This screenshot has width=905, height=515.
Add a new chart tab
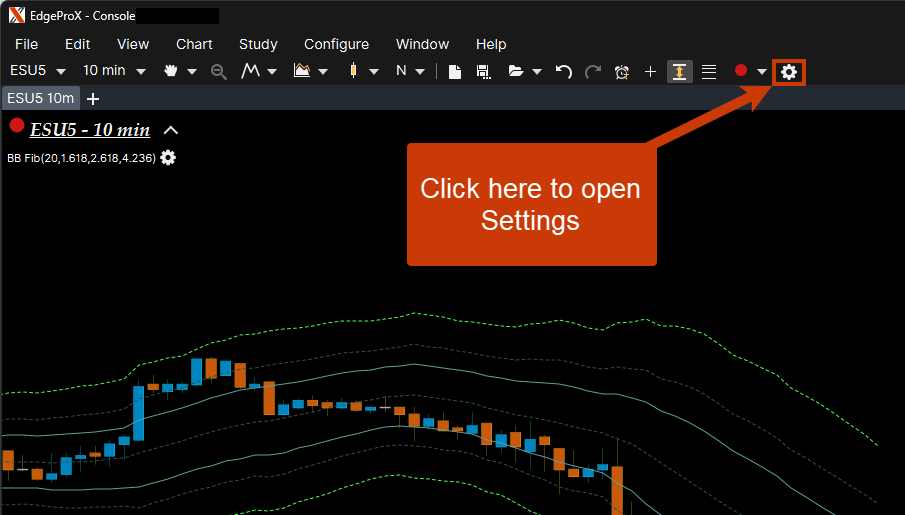coord(93,98)
